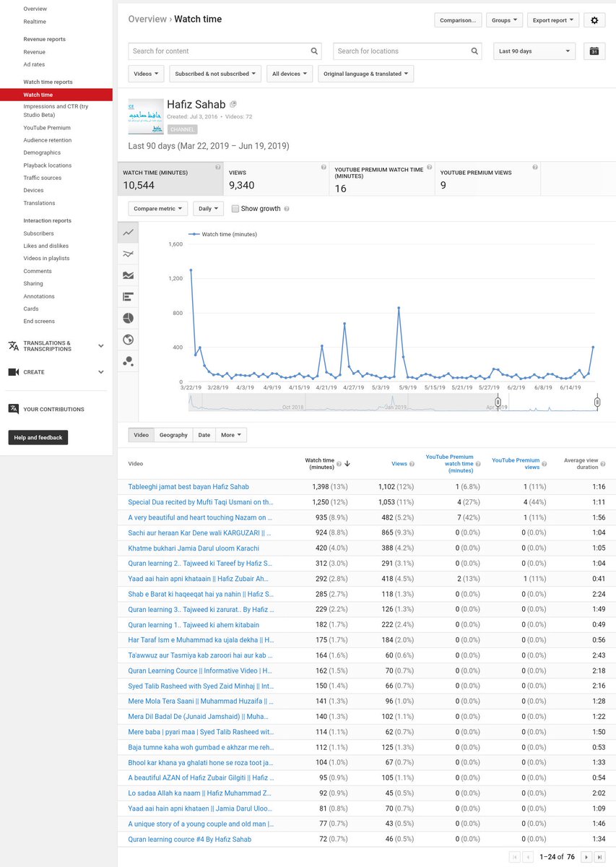Open the Tableeghi jamat best bayan video link

pyautogui.click(x=188, y=487)
